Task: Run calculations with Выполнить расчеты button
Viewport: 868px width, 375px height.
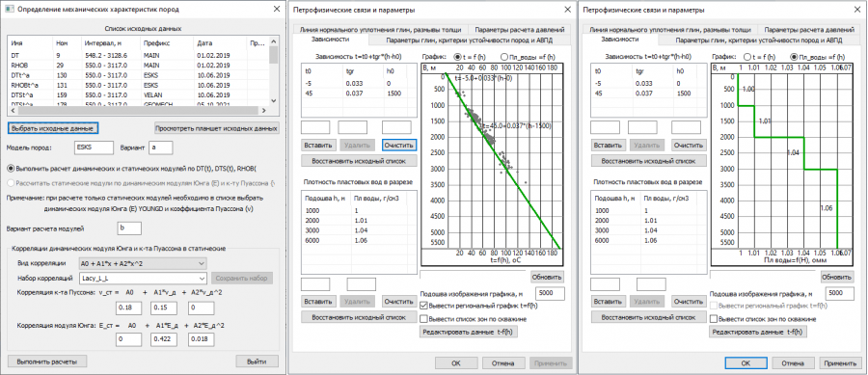Action: coord(46,362)
